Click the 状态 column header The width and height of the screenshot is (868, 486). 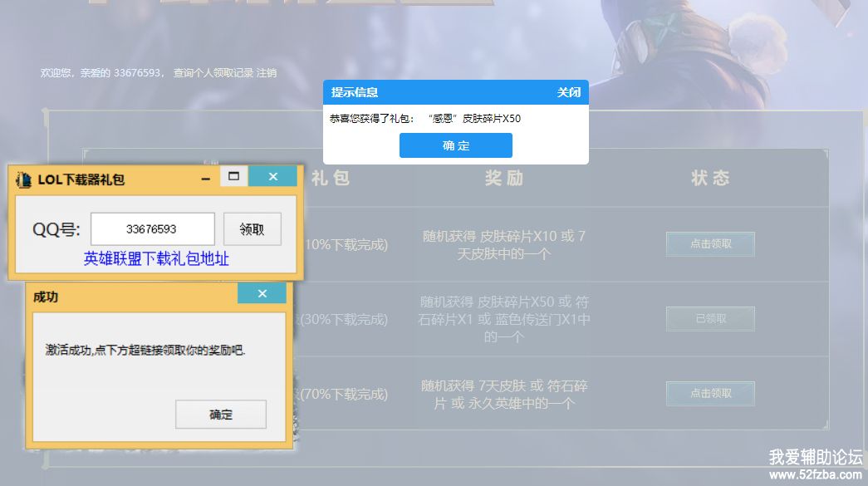[710, 179]
